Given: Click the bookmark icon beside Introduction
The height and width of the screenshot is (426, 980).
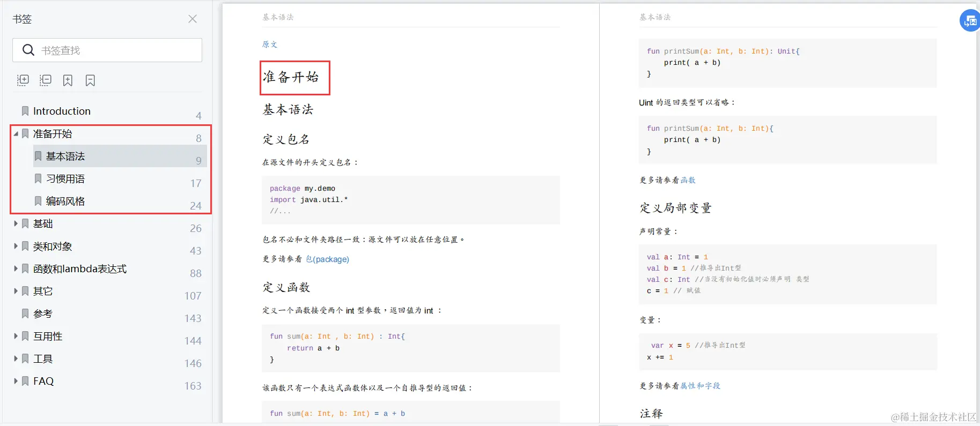Looking at the screenshot, I should (x=25, y=111).
